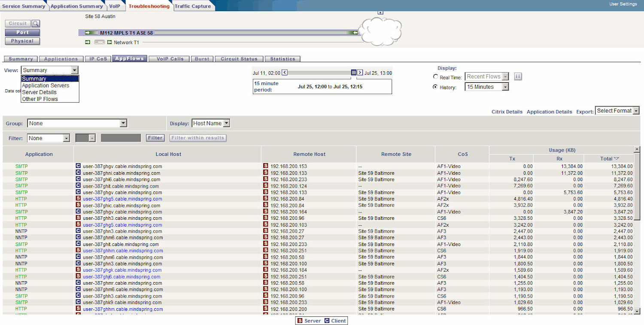The width and height of the screenshot is (644, 325).
Task: Select Application Servers in the View list
Action: (x=46, y=85)
